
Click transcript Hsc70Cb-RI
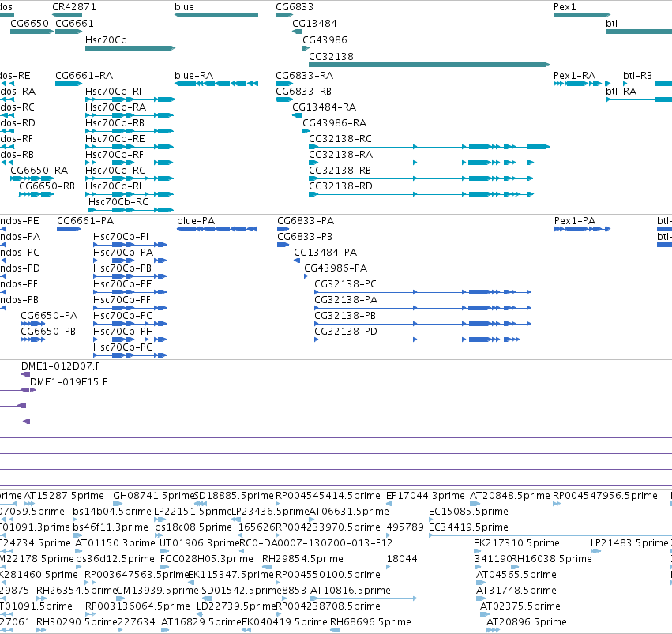click(x=113, y=92)
